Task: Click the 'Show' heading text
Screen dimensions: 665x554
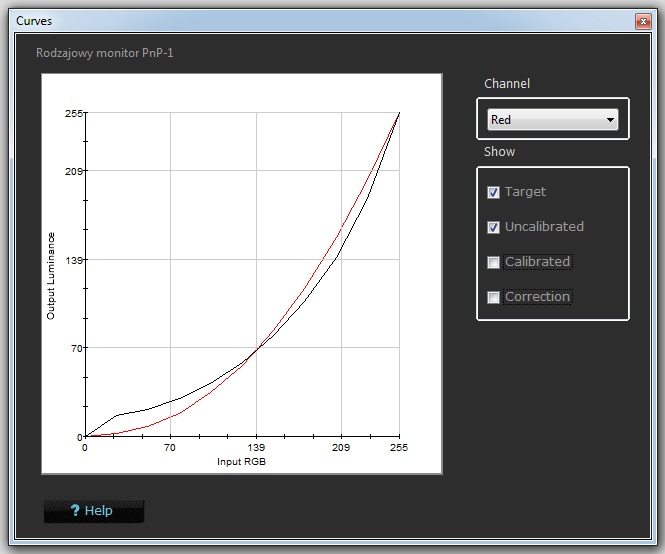Action: [x=500, y=151]
